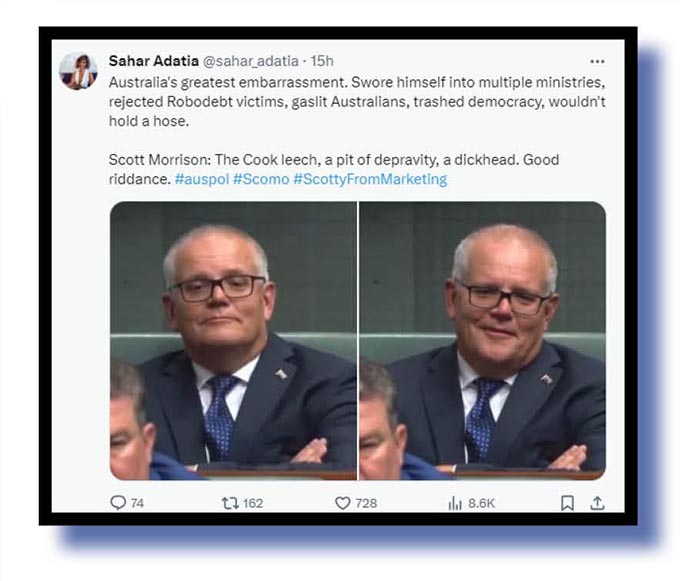This screenshot has height=581, width=680.
Task: Click the share upload arrow icon
Action: tap(597, 503)
